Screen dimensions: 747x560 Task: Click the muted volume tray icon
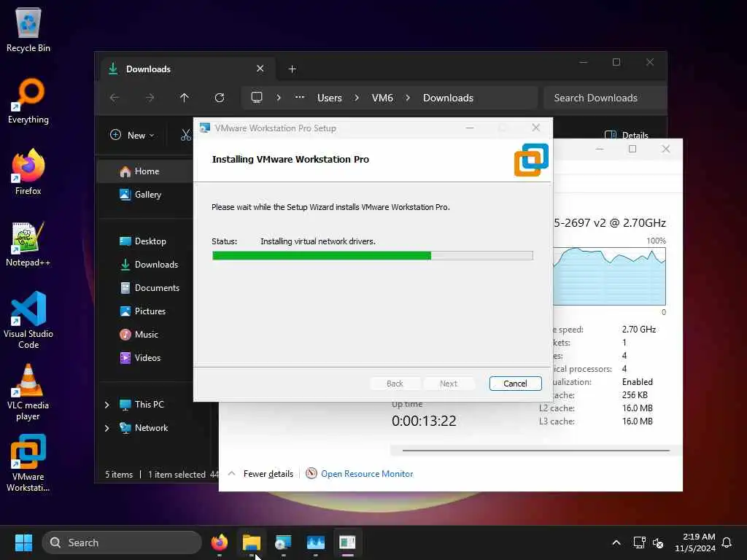[x=658, y=542]
